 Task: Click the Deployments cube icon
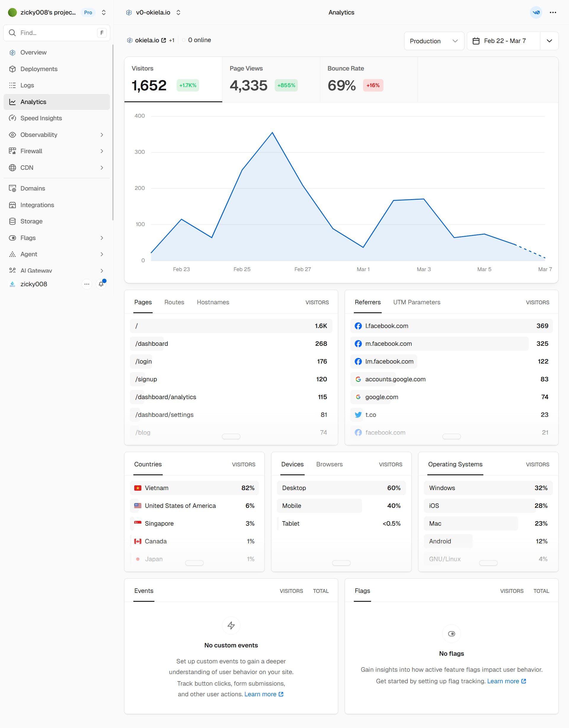click(12, 69)
